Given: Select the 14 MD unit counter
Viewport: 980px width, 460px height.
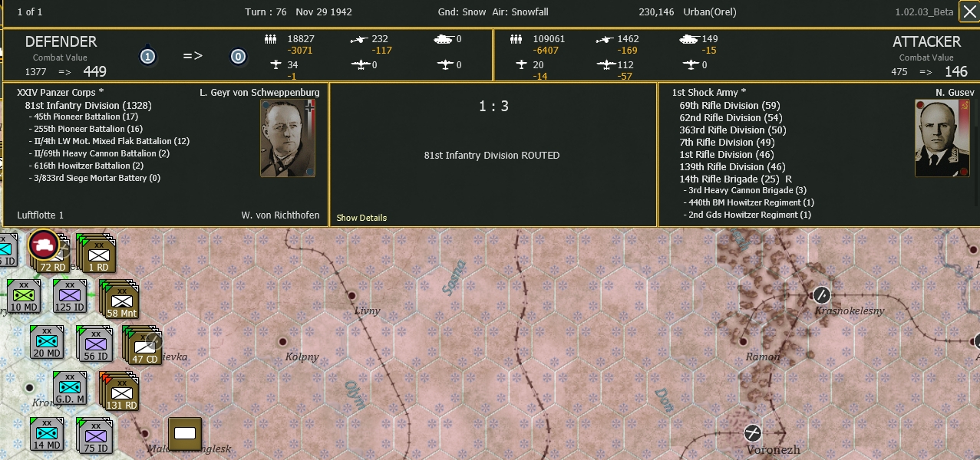Looking at the screenshot, I should (x=46, y=433).
